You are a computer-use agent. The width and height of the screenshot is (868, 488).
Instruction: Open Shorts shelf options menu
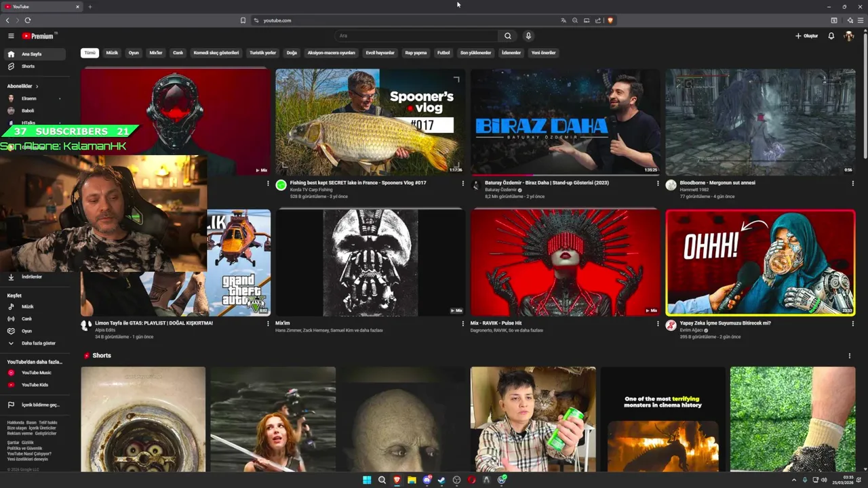849,356
